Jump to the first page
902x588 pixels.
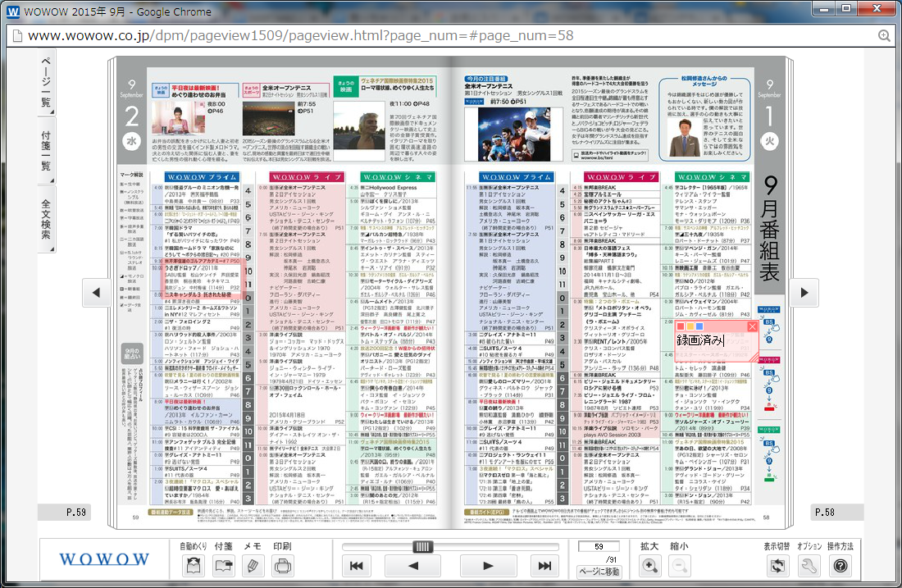coord(357,566)
